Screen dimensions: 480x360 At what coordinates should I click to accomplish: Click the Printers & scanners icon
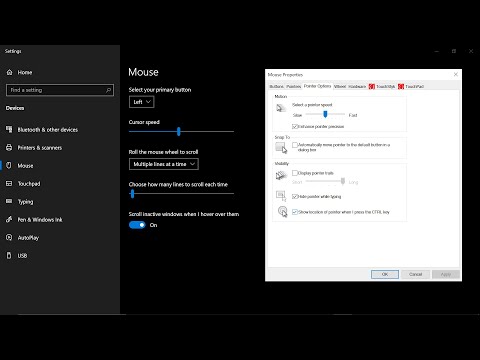click(9, 147)
